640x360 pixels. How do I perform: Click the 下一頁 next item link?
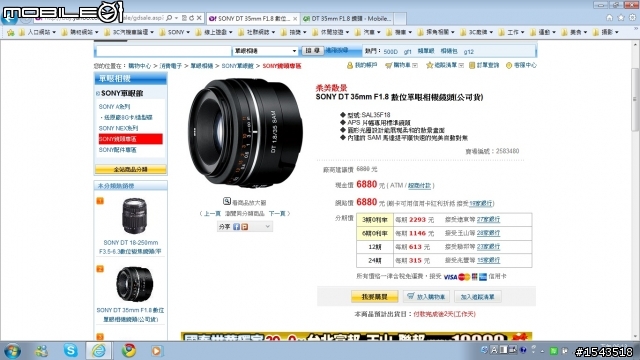pyautogui.click(x=277, y=213)
